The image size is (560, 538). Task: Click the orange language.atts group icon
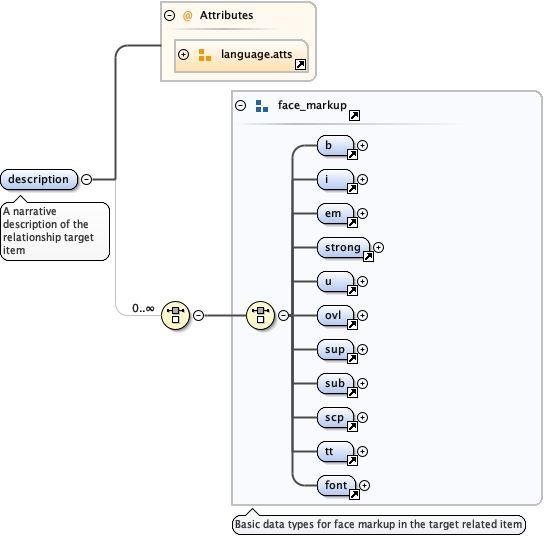(x=205, y=55)
